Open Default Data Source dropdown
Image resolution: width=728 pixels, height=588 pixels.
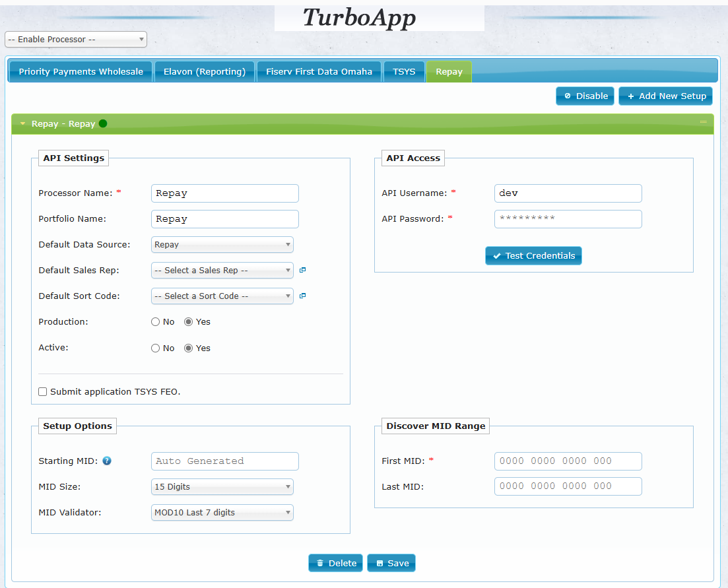tap(222, 245)
